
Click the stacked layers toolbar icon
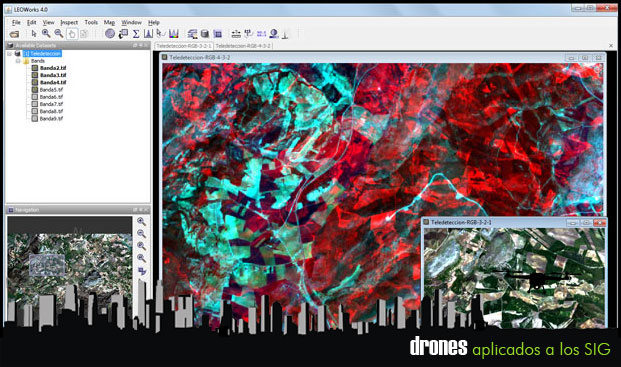click(x=192, y=34)
